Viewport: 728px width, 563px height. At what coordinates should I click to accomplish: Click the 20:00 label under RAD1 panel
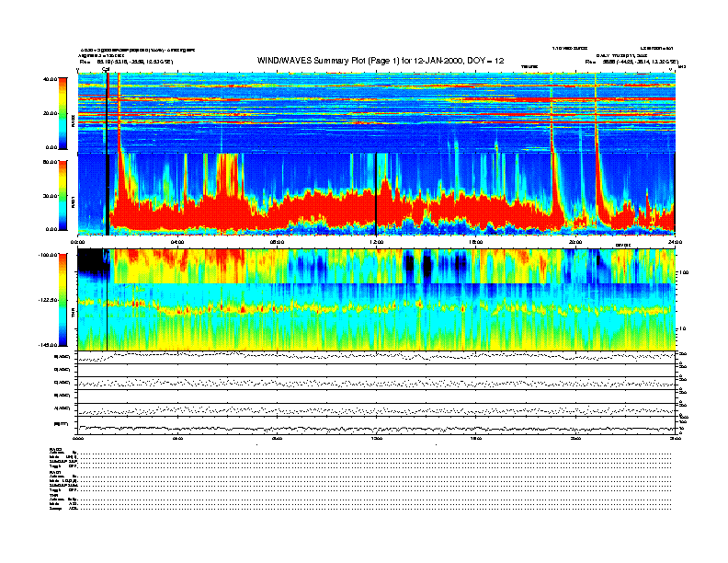point(575,242)
